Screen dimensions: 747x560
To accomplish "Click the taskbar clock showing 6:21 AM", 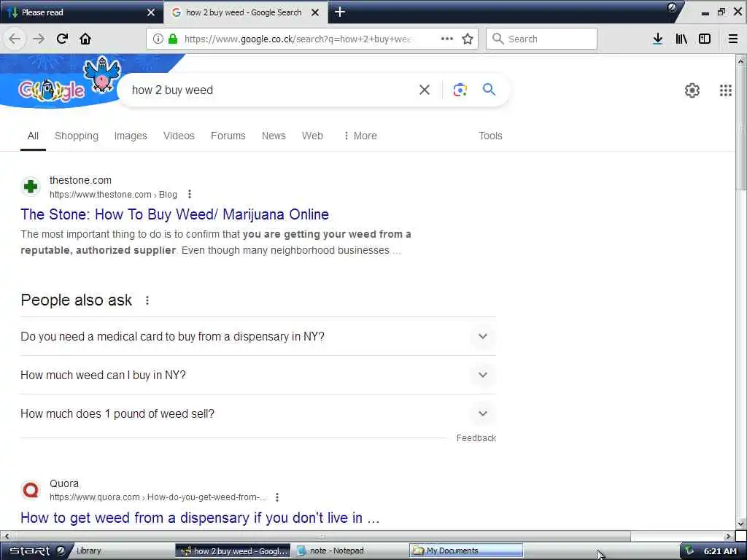I will [720, 551].
